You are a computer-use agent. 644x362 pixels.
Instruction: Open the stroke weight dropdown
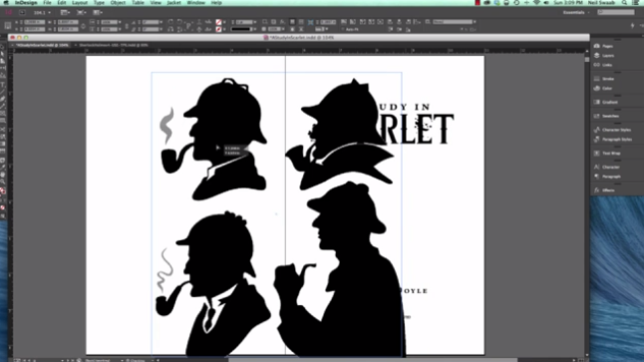click(255, 22)
